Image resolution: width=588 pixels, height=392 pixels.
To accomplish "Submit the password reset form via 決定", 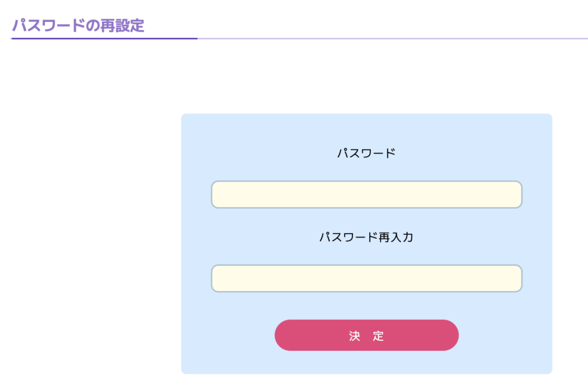I will pos(366,335).
